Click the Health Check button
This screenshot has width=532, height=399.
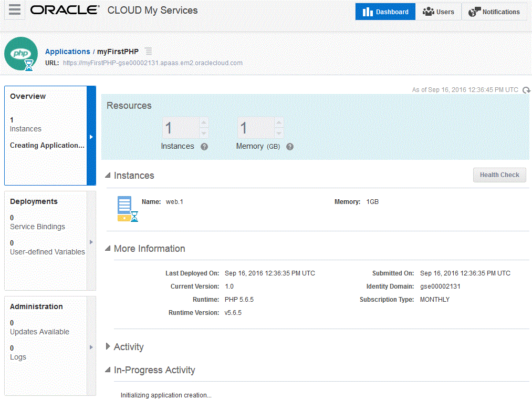(499, 175)
